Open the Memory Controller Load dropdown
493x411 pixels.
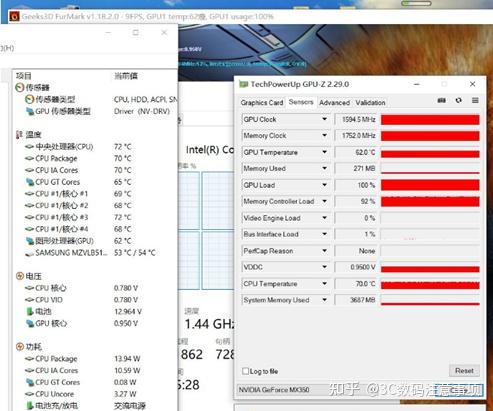[324, 201]
